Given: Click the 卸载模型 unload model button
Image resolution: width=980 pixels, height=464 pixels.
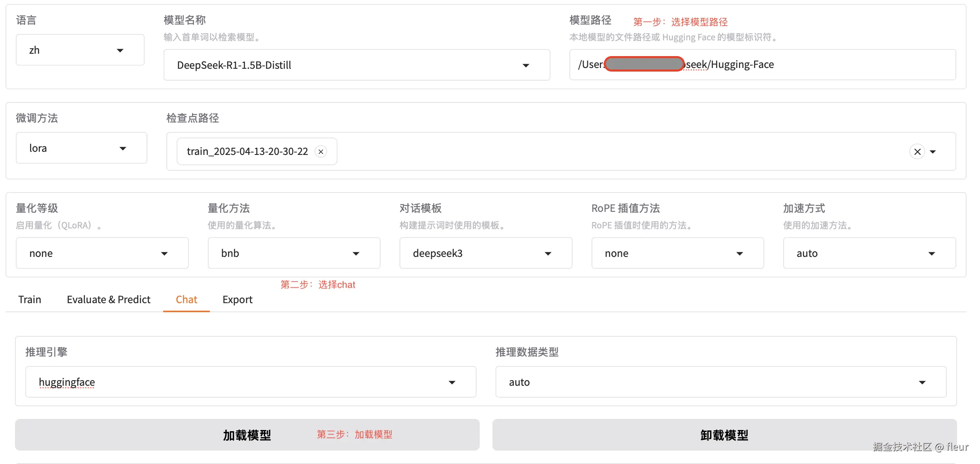Looking at the screenshot, I should (x=724, y=435).
